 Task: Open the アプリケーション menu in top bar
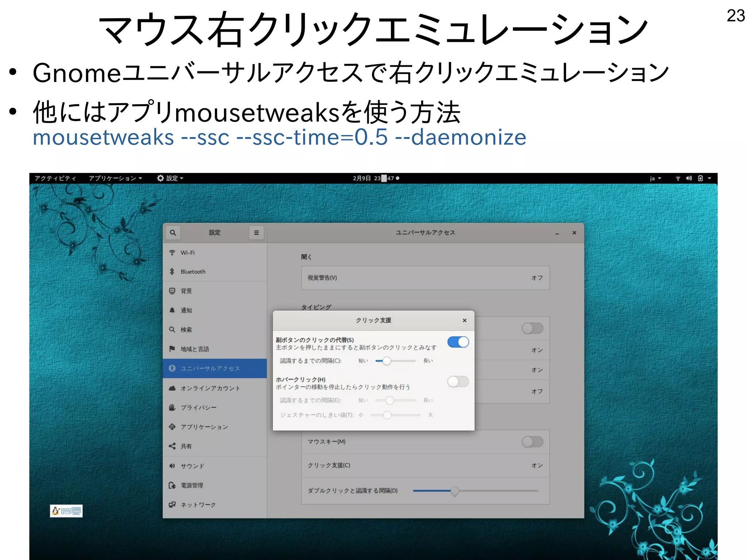115,178
